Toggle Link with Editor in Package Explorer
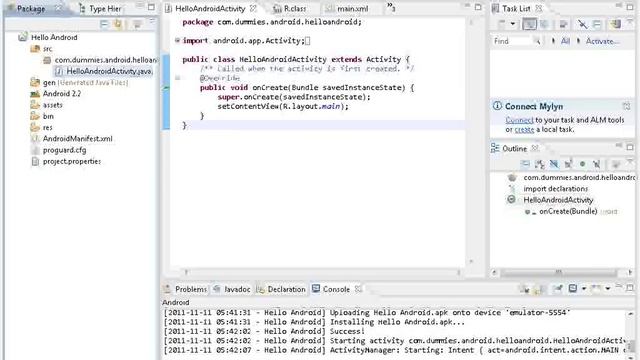 click(118, 24)
